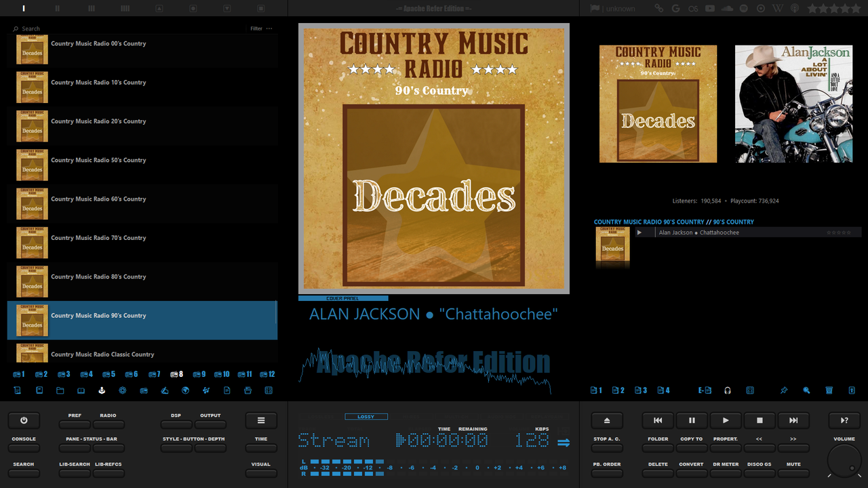Viewport: 868px width, 488px height.
Task: Skip to the next track
Action: click(x=793, y=420)
